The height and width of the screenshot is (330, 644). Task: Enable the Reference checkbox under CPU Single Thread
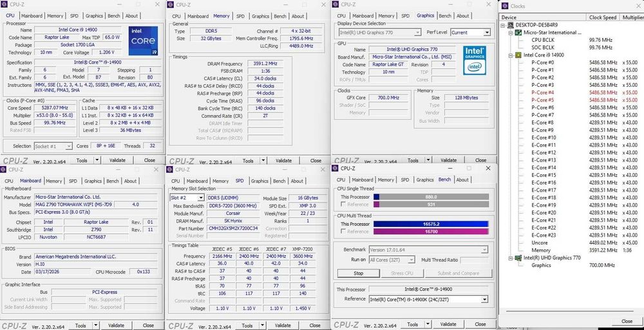343,205
